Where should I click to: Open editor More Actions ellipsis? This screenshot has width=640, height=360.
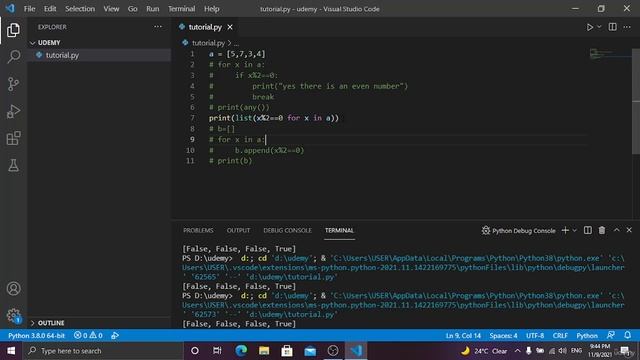[627, 27]
